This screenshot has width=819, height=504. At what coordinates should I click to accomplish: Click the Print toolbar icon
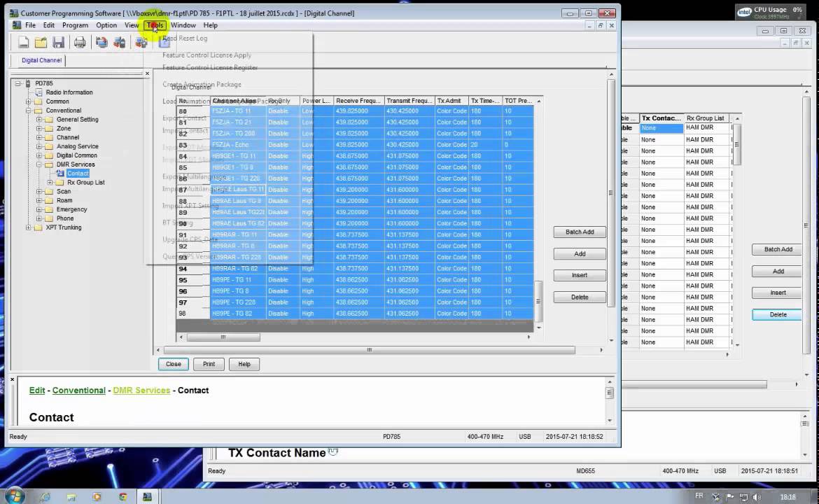click(x=79, y=42)
